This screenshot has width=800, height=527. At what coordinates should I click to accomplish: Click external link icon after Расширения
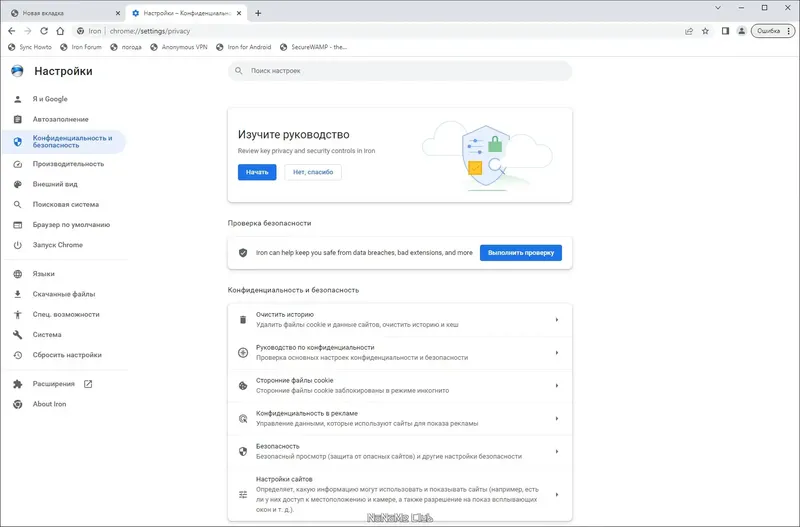(x=88, y=384)
